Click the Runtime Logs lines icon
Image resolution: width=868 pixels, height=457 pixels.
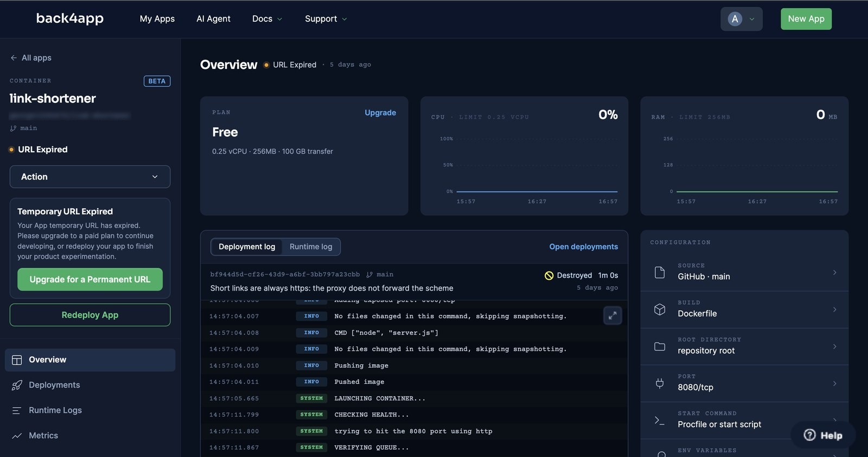(17, 410)
